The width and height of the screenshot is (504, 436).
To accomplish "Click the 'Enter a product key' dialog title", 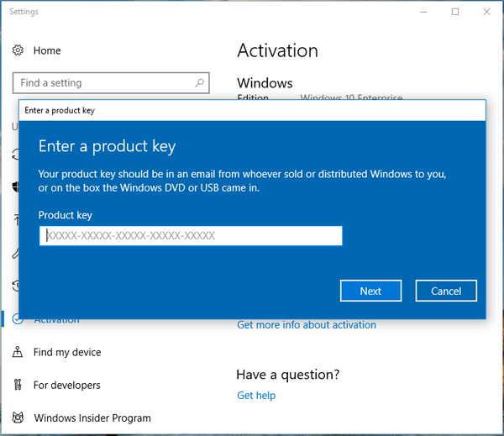I will click(60, 110).
